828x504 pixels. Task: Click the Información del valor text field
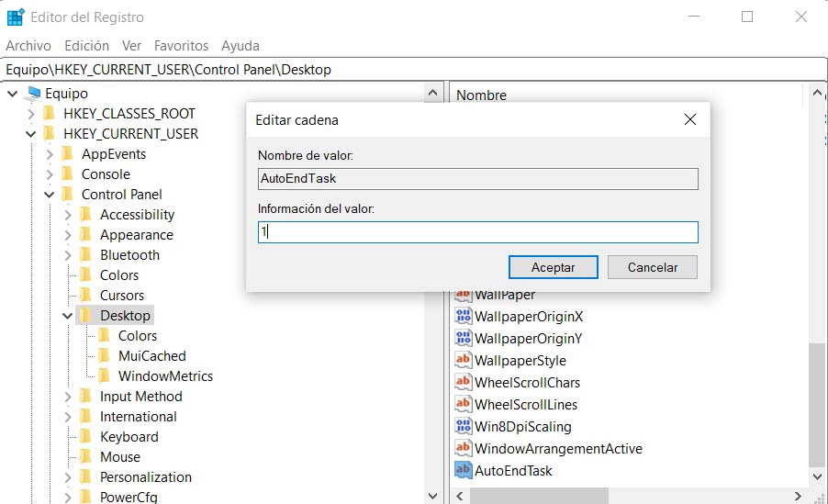pyautogui.click(x=477, y=232)
